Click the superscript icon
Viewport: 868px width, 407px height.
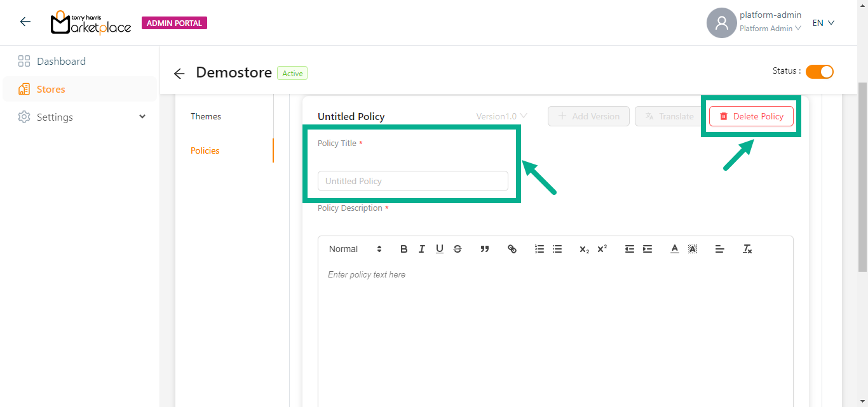click(602, 249)
